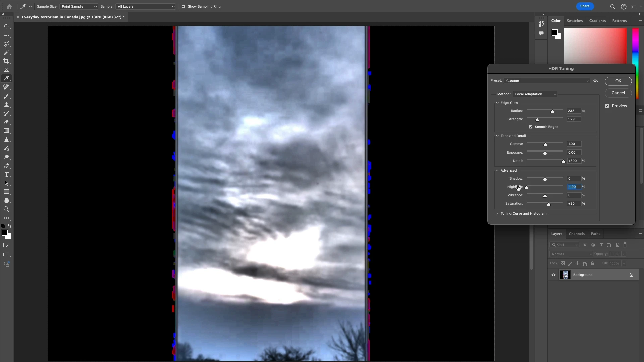Click the Exposure slider handle
The height and width of the screenshot is (362, 644).
coord(545,153)
